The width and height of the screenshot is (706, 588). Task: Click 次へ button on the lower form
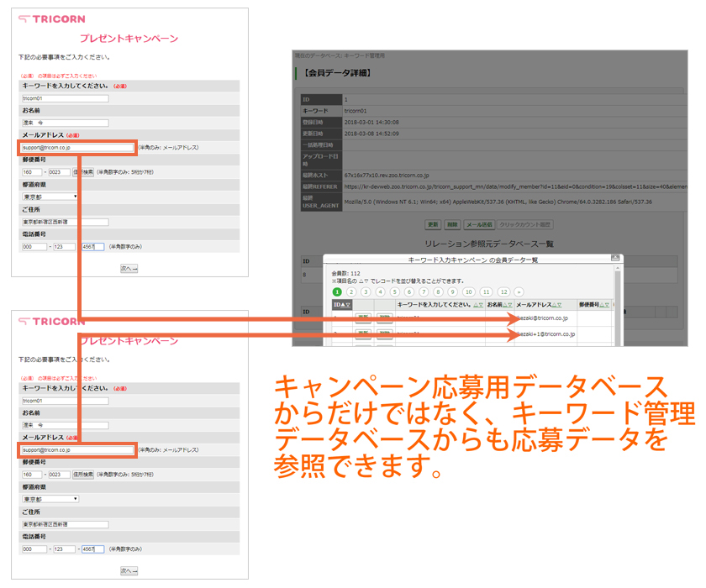(129, 571)
